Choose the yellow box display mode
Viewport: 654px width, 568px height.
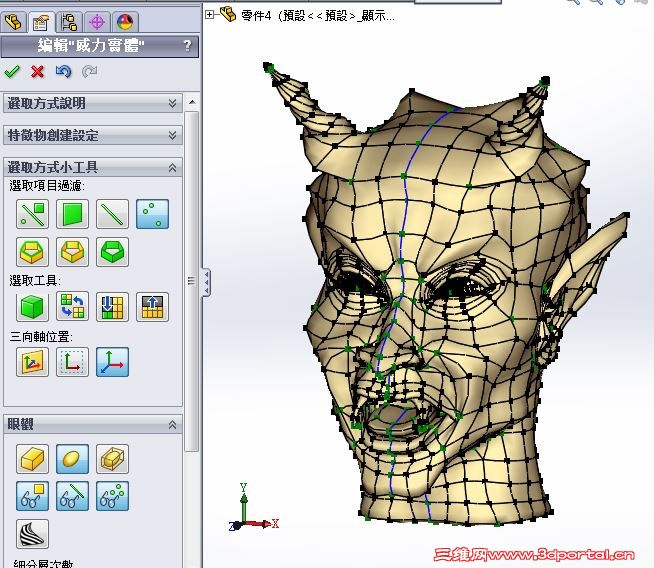(33, 459)
